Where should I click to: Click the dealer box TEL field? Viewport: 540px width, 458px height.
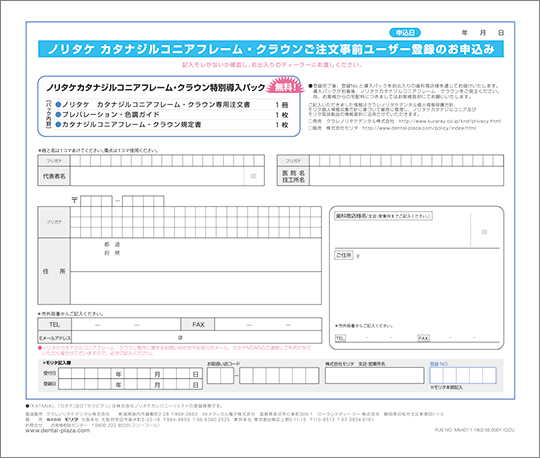pyautogui.click(x=381, y=338)
